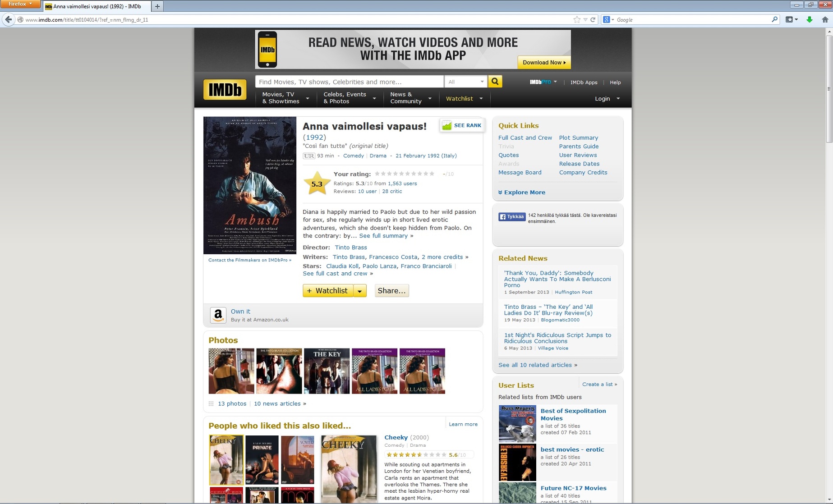Click the IMDb logo
Image resolution: width=833 pixels, height=504 pixels.
pos(225,89)
